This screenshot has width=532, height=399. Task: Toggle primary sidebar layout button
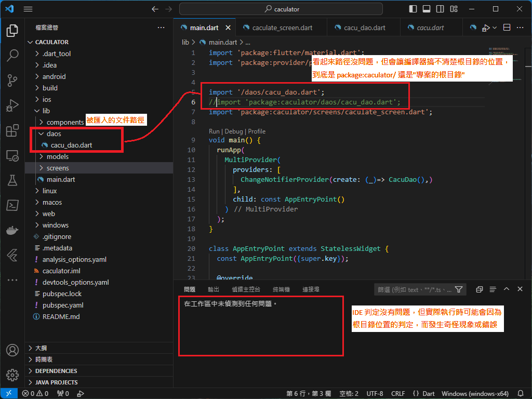click(x=413, y=9)
